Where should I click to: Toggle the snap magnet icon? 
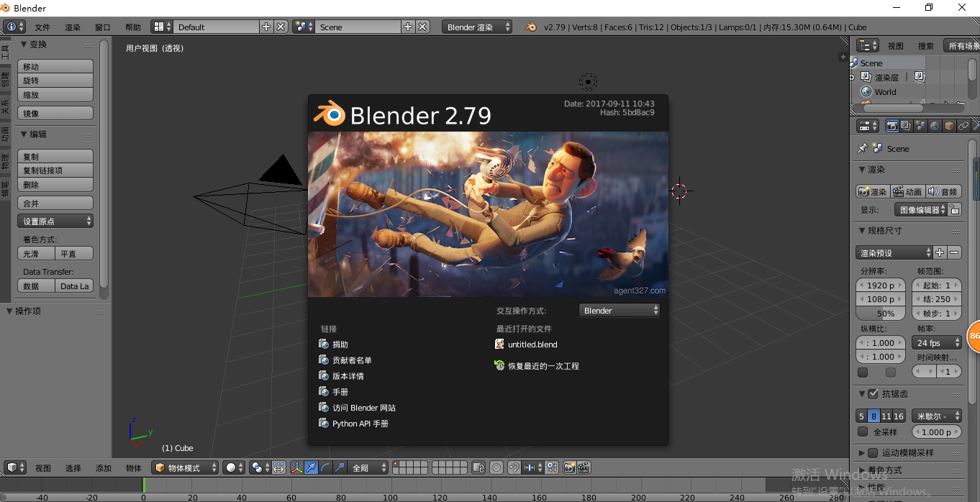514,467
